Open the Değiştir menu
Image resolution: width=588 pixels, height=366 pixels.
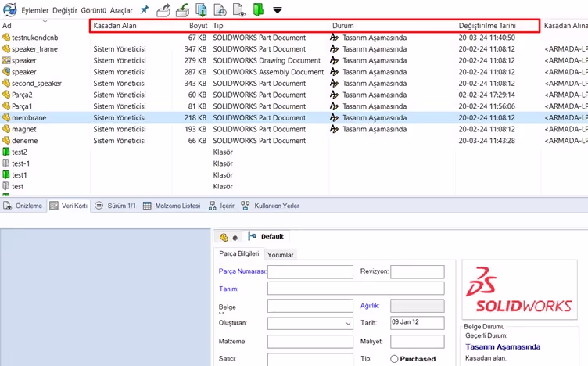(x=64, y=10)
